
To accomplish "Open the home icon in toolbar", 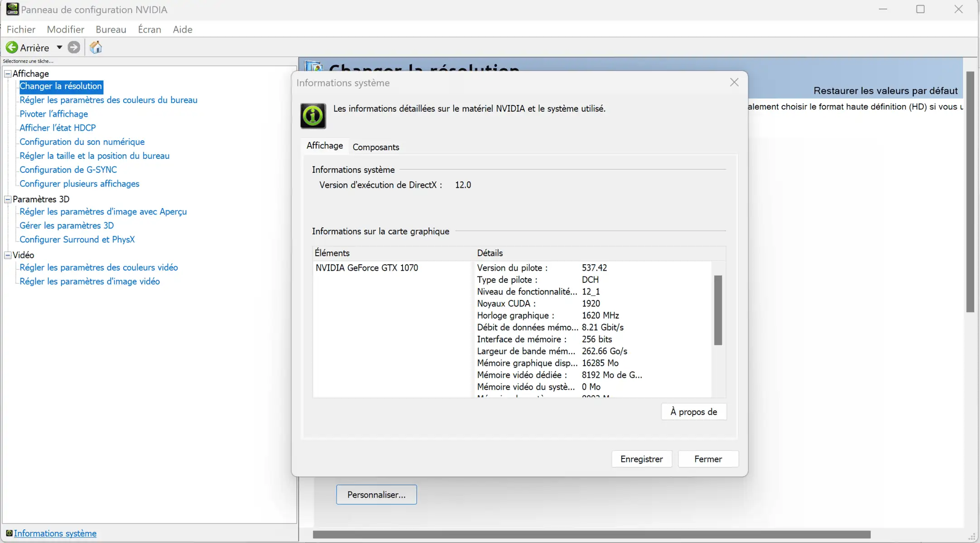I will coord(96,48).
